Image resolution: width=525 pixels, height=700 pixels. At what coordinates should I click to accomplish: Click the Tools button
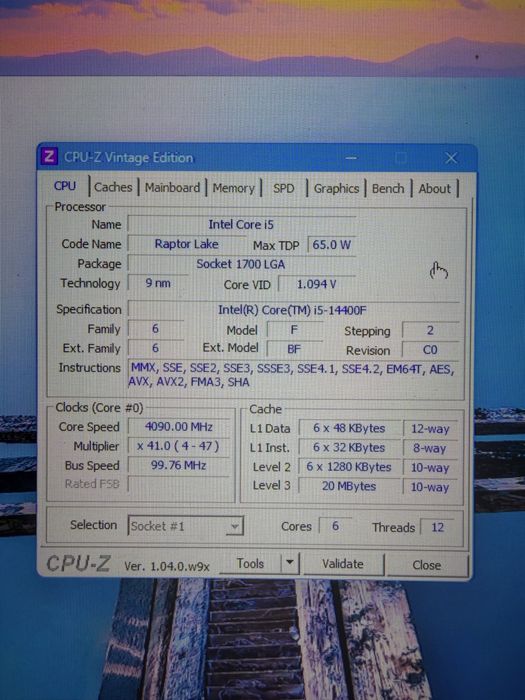click(x=250, y=564)
